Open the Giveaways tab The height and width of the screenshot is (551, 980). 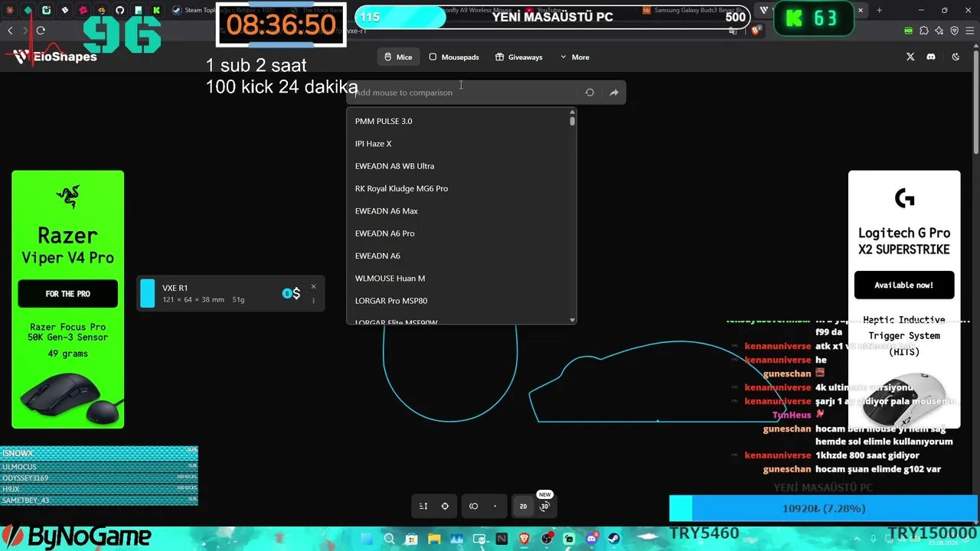click(x=519, y=57)
